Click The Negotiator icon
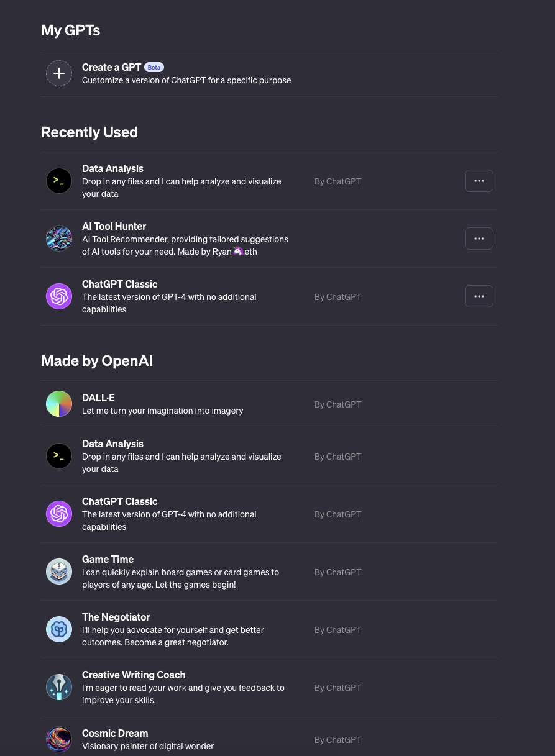Image resolution: width=555 pixels, height=756 pixels. (x=59, y=629)
